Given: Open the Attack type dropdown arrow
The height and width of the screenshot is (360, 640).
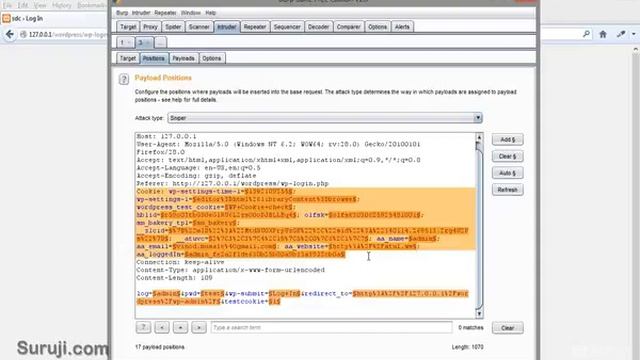Looking at the screenshot, I should [478, 118].
